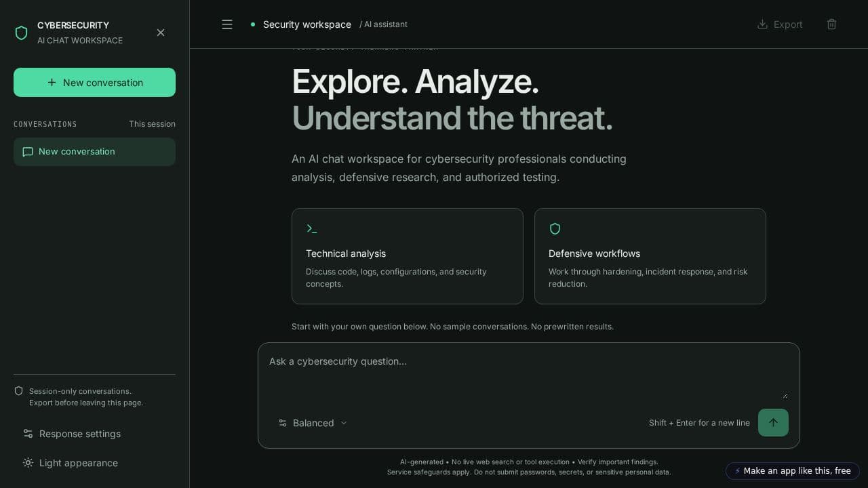Toggle the sidebar using the hamburger menu icon
This screenshot has width=868, height=488.
coord(227,24)
